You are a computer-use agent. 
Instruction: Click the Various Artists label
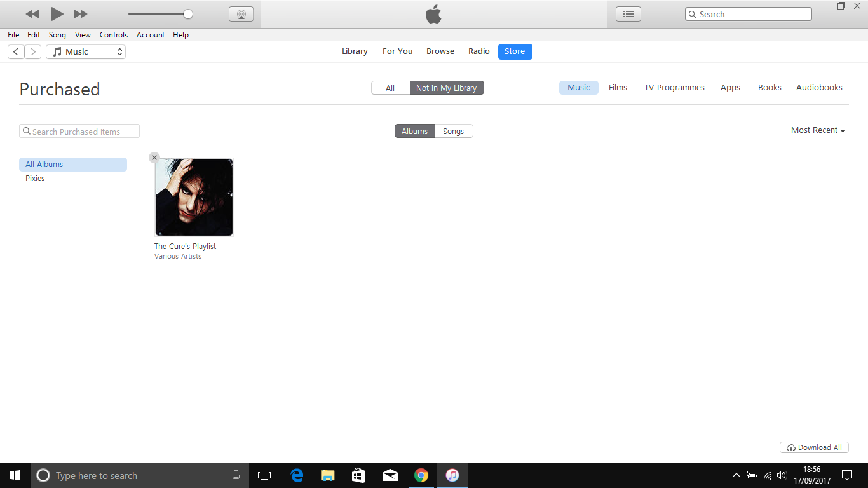[x=178, y=257]
